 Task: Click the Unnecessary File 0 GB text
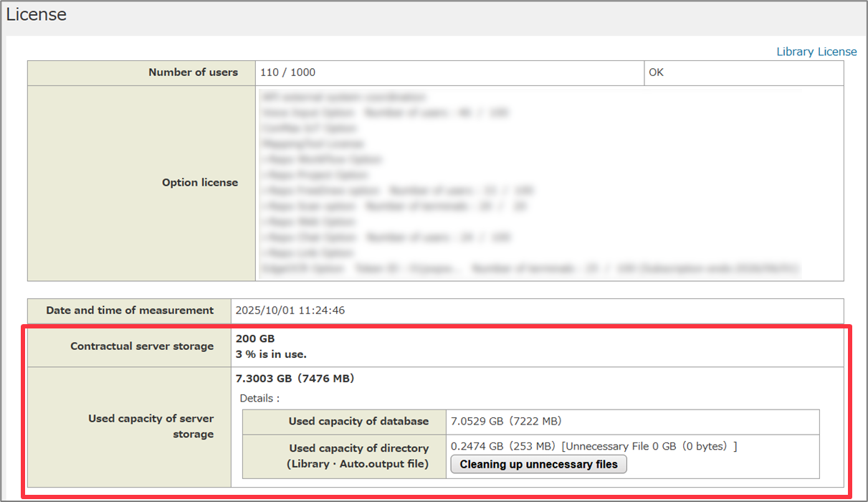649,447
